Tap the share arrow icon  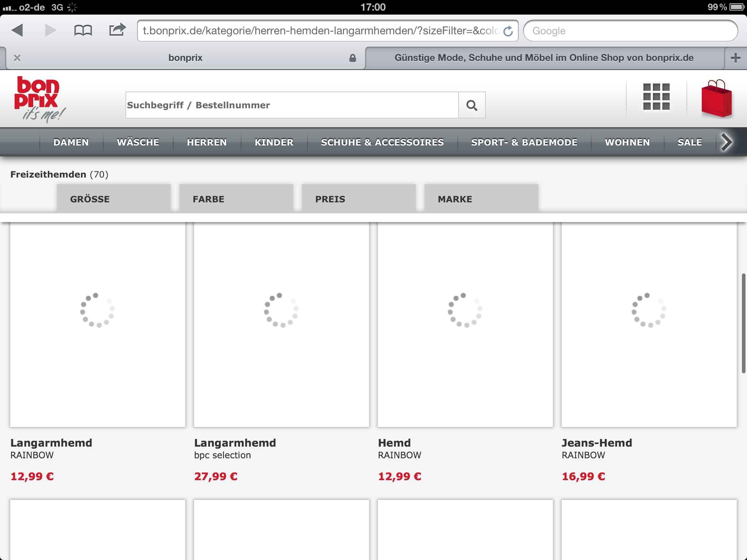click(117, 30)
